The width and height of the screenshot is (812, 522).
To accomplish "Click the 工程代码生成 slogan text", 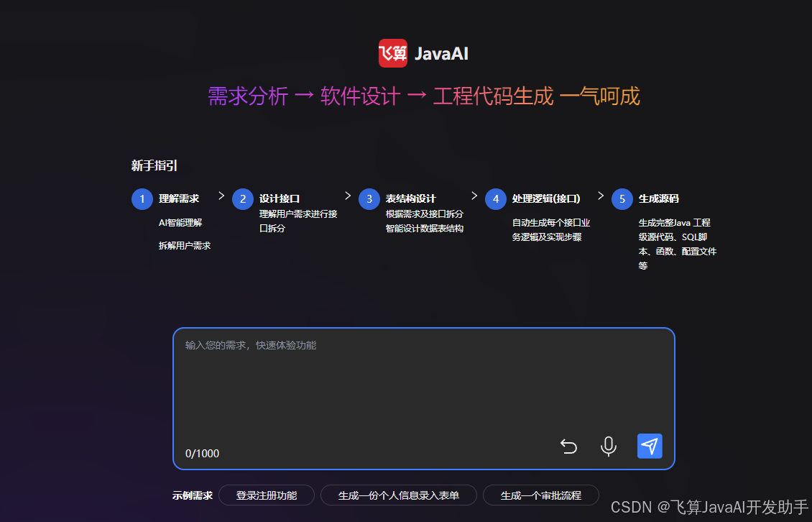I will point(493,96).
